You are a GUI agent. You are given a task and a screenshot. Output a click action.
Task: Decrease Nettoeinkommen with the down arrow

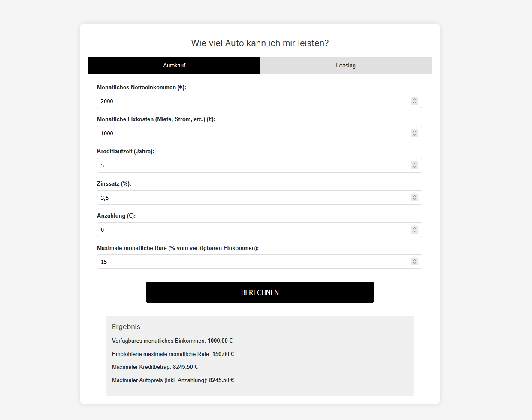(414, 103)
